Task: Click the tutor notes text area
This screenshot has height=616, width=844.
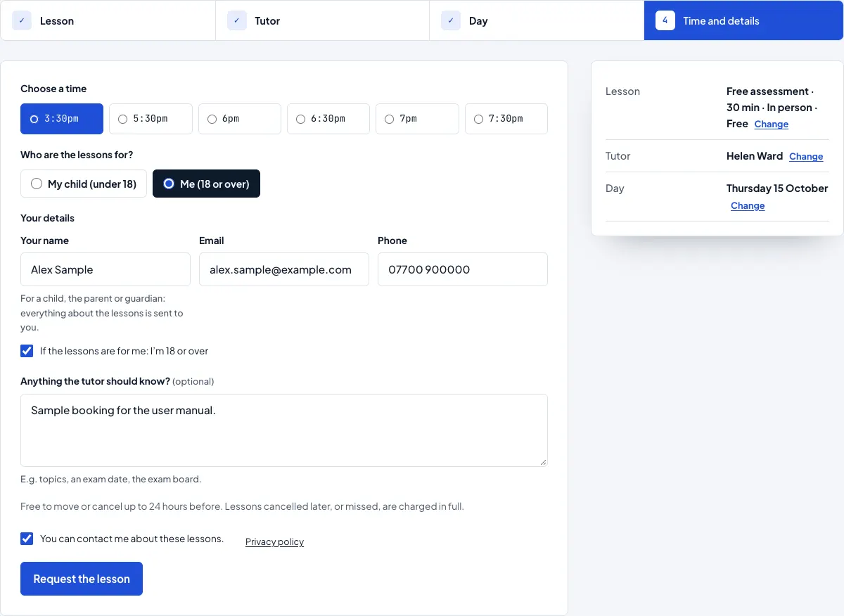Action: [284, 430]
